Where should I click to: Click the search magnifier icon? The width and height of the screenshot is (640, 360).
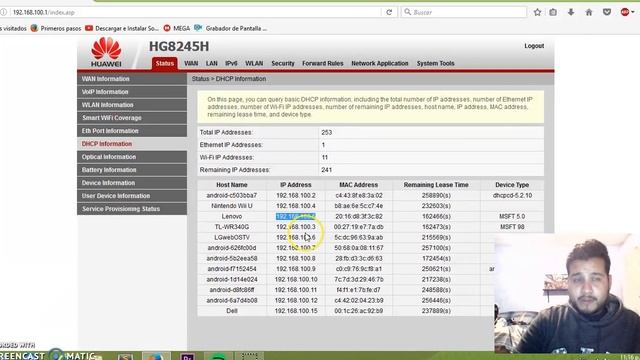(x=407, y=12)
